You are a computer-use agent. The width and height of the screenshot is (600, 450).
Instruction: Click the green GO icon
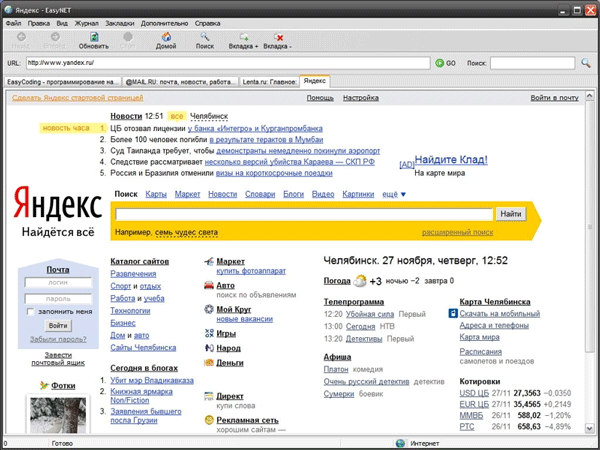[440, 63]
